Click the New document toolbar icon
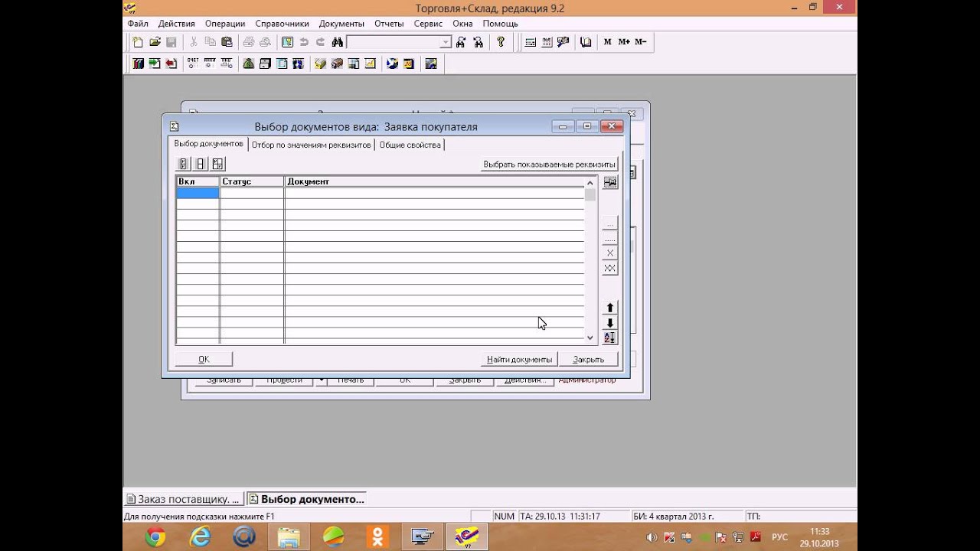This screenshot has width=980, height=551. [x=138, y=42]
